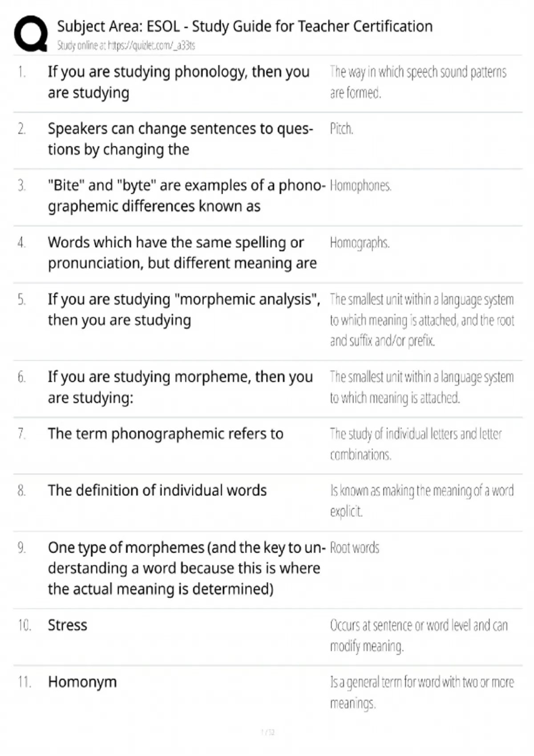Click the page number indicator at bottom

tap(267, 732)
